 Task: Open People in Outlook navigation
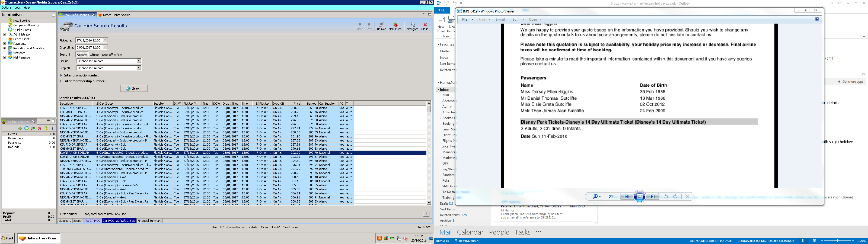click(499, 232)
